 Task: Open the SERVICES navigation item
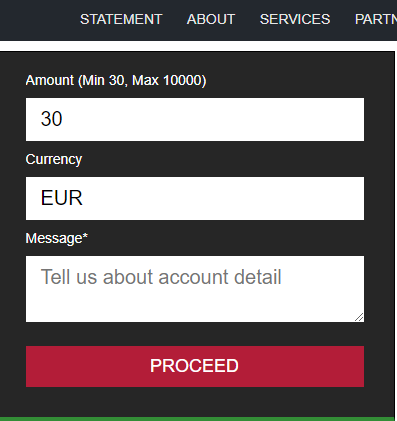point(295,19)
